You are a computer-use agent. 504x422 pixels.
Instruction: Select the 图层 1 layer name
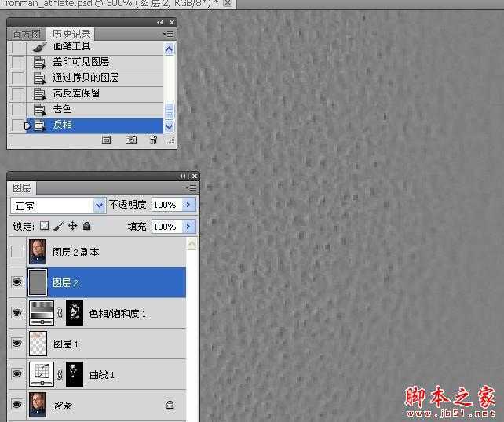[66, 344]
